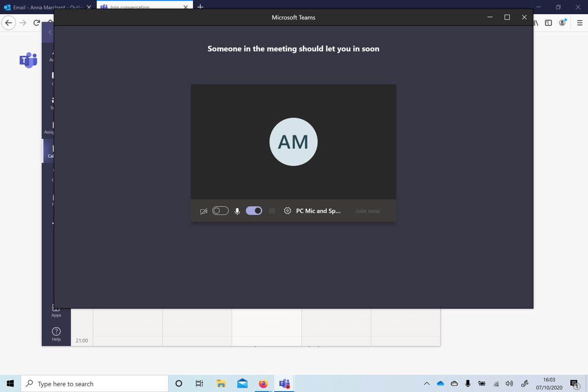Click the 21:00 time label in the calendar
Screen dimensions: 588x392
coord(82,341)
